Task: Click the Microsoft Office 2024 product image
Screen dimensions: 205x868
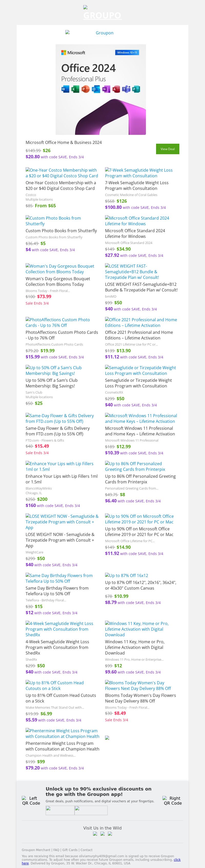Action: pyautogui.click(x=101, y=90)
